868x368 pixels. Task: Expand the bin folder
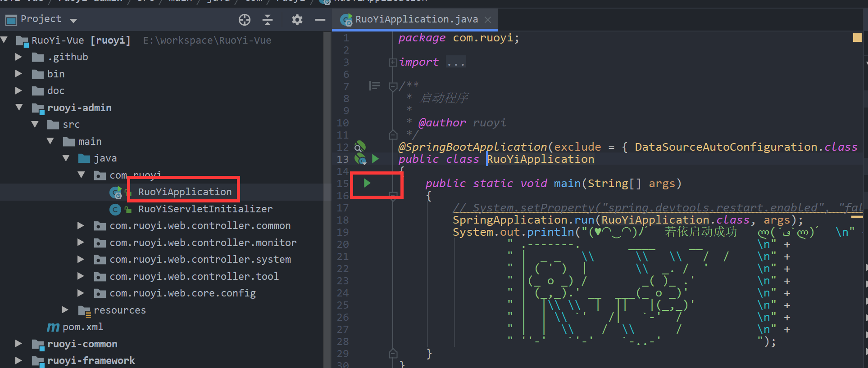pos(18,73)
